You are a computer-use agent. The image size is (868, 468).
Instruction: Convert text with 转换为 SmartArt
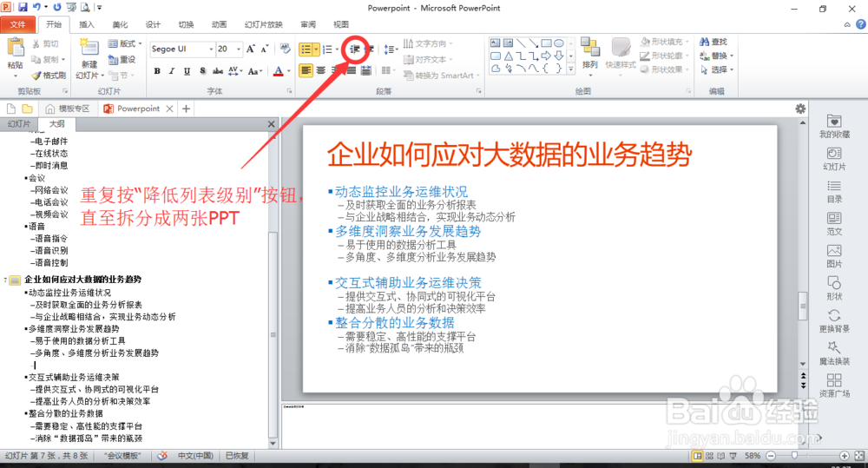click(439, 76)
